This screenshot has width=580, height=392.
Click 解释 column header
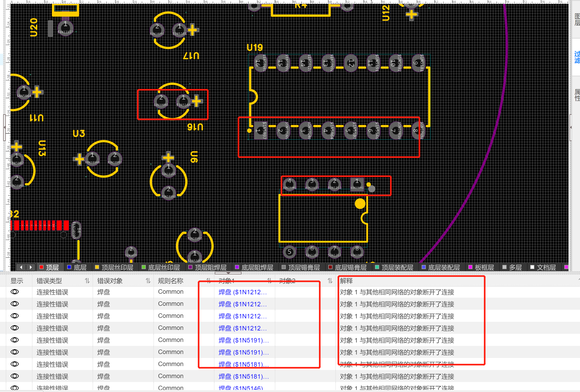(346, 281)
